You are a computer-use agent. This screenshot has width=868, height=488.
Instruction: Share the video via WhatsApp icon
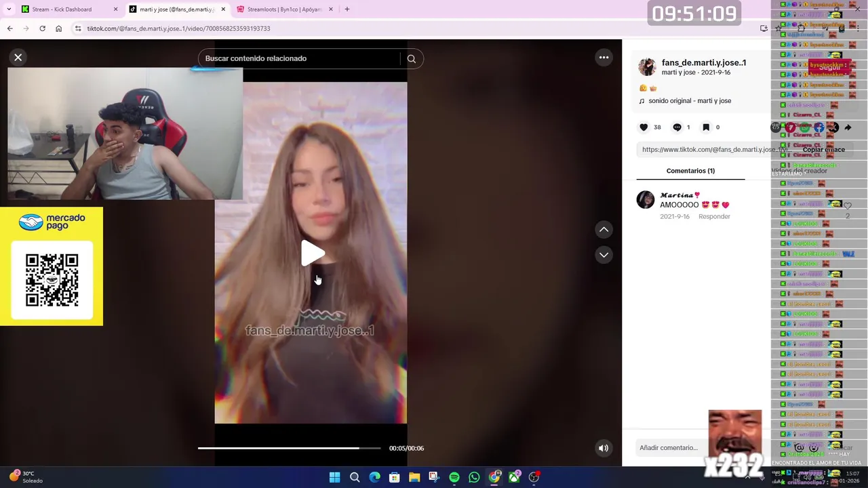(804, 127)
